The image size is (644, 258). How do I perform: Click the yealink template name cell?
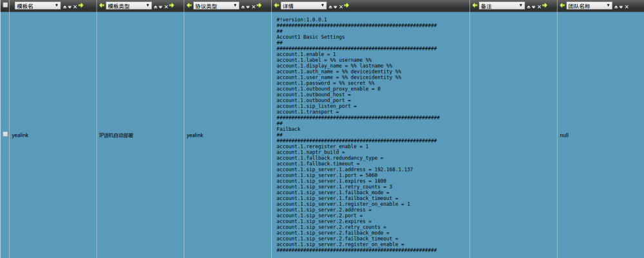point(20,135)
